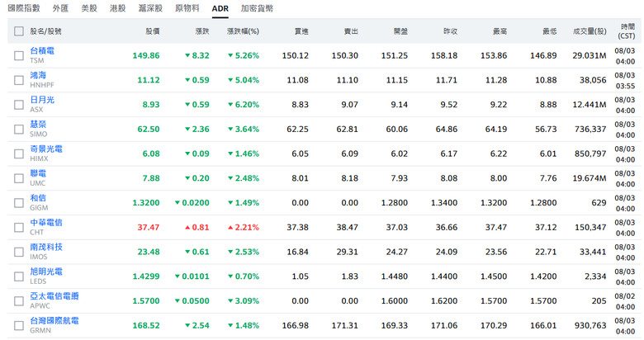Open the 慧榮 stock link
644x340 pixels.
(x=38, y=125)
